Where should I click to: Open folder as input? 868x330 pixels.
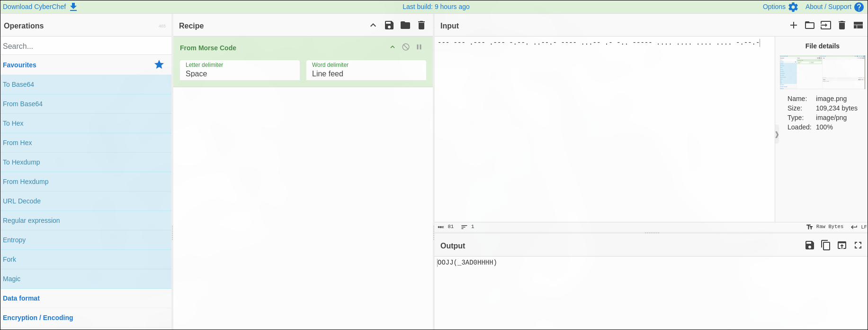pos(810,26)
